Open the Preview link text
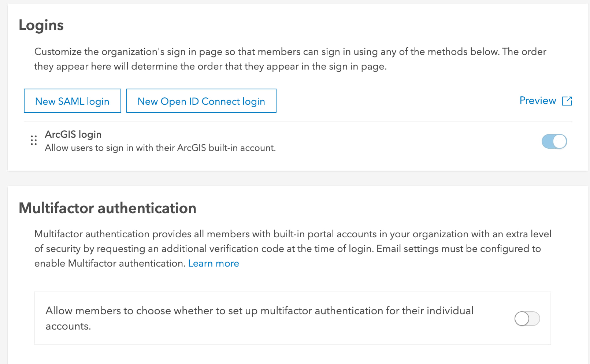590x364 pixels. coord(538,101)
